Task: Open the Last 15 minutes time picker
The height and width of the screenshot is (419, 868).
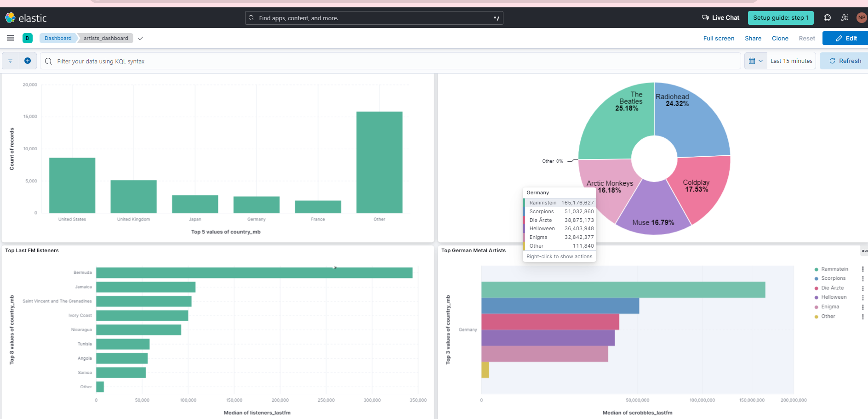Action: [791, 61]
